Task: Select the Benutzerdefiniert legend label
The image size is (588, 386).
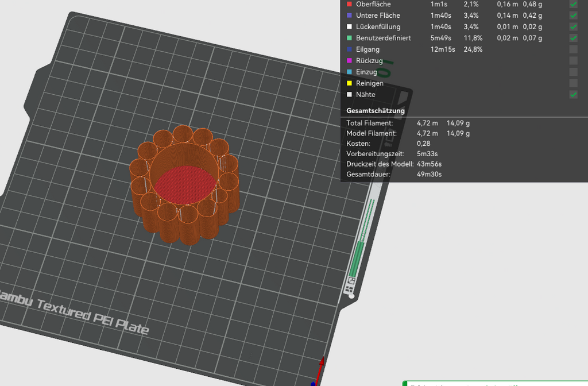Action: point(383,38)
